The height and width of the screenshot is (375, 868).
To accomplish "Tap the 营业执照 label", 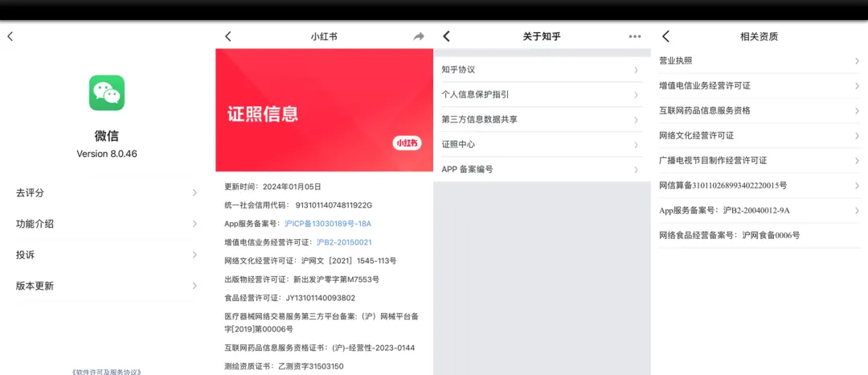I will point(675,61).
